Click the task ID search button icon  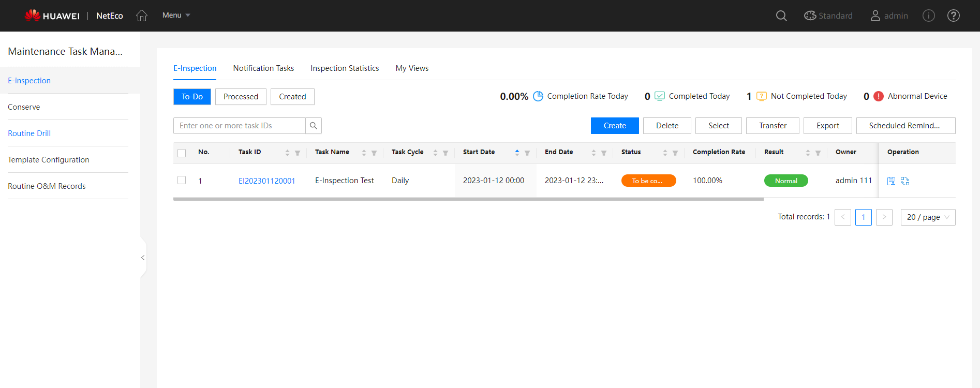coord(314,126)
